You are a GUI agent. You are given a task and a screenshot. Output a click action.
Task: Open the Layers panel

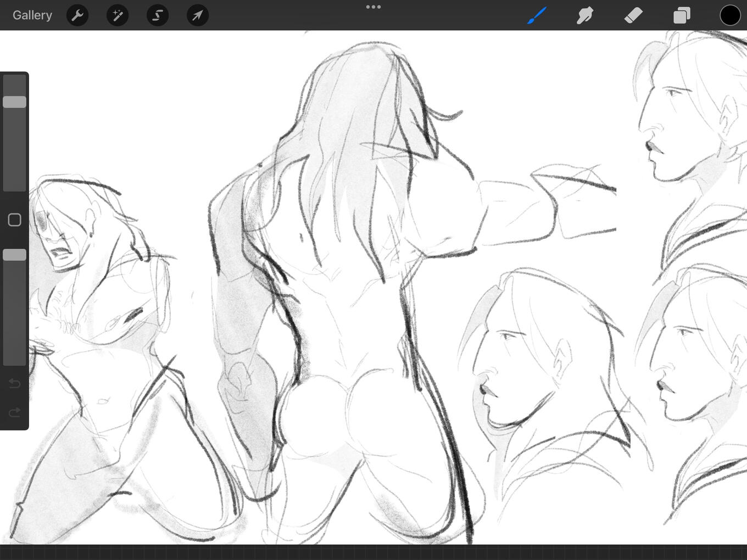click(x=682, y=15)
